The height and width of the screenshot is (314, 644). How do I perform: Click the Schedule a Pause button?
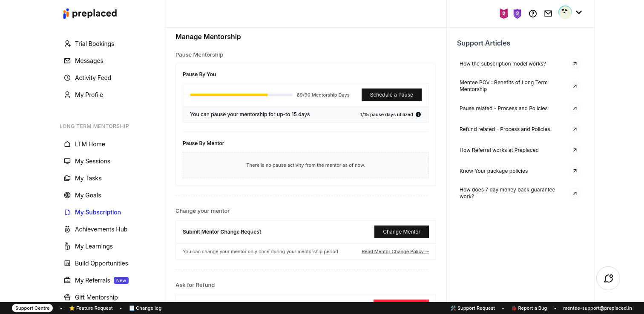[x=391, y=95]
